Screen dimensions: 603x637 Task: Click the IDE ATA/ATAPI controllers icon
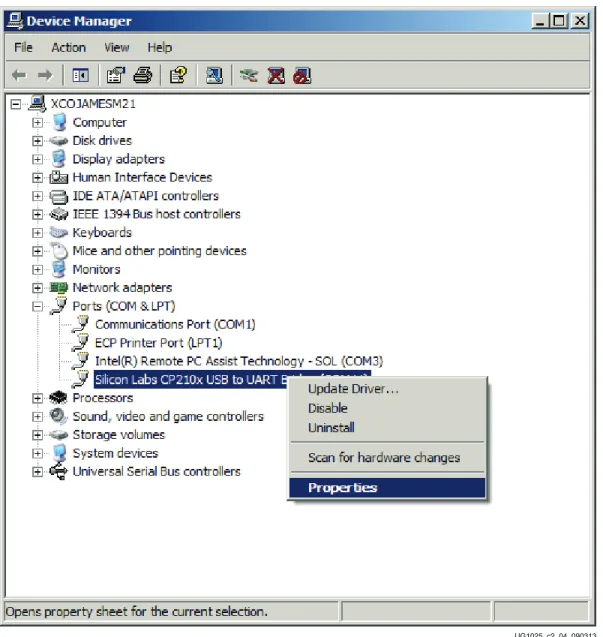59,196
